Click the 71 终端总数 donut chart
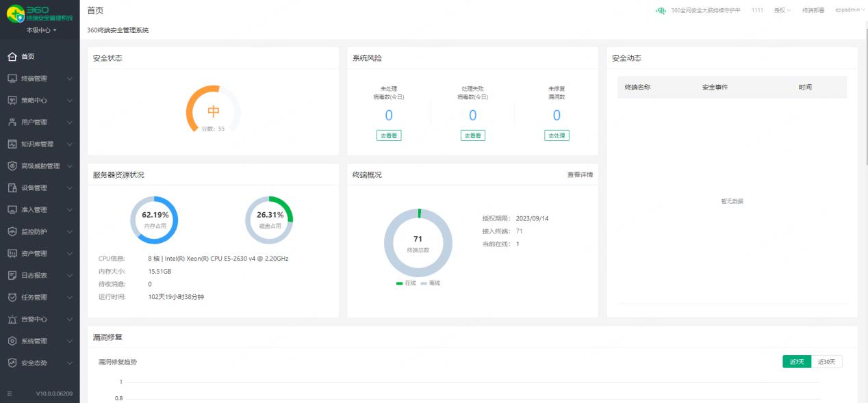This screenshot has height=403, width=868. click(x=418, y=243)
